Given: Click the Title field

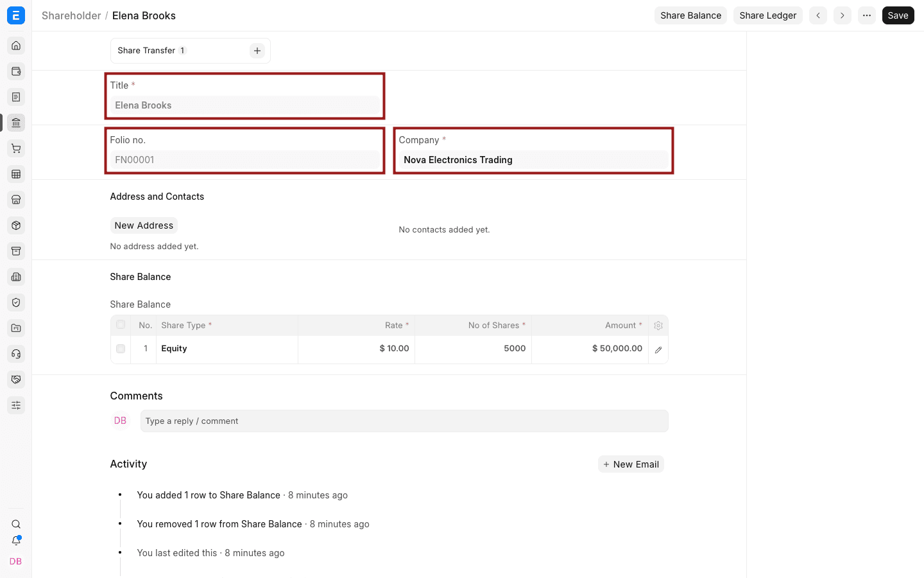Looking at the screenshot, I should coord(244,105).
